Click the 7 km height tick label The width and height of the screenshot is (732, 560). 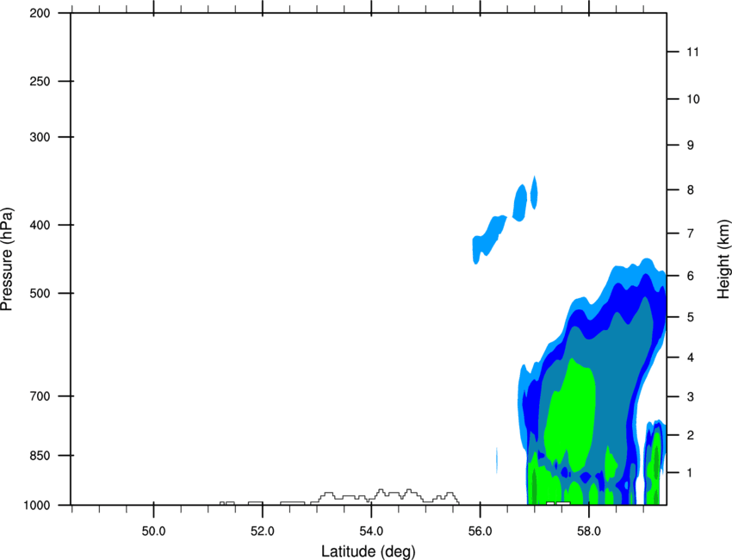click(x=691, y=233)
